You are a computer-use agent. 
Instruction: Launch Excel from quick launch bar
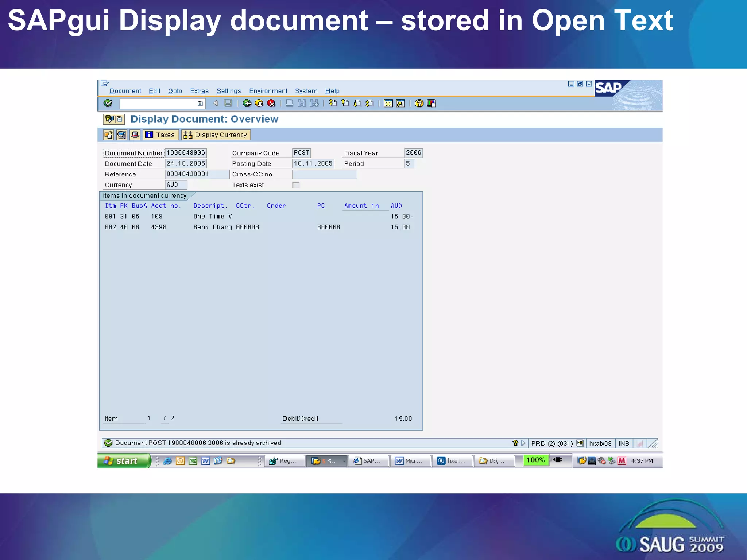(193, 461)
